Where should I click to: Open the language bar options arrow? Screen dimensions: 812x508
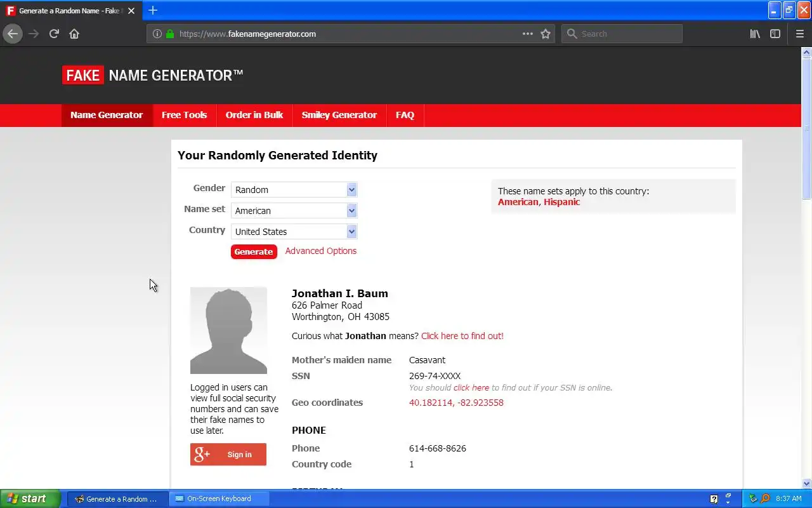[x=728, y=502]
